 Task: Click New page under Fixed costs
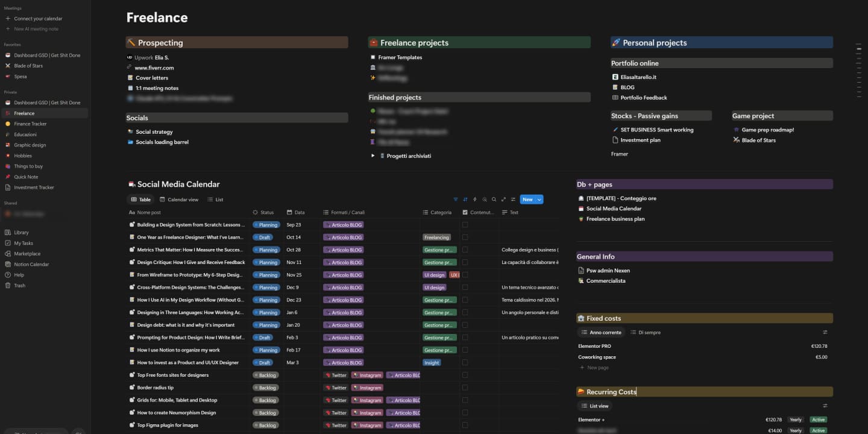[594, 368]
